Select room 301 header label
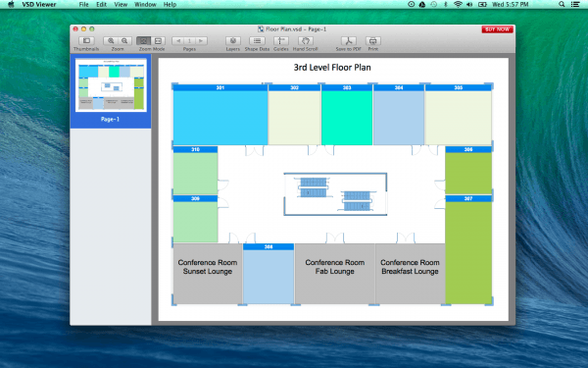588x368 pixels. [x=220, y=87]
